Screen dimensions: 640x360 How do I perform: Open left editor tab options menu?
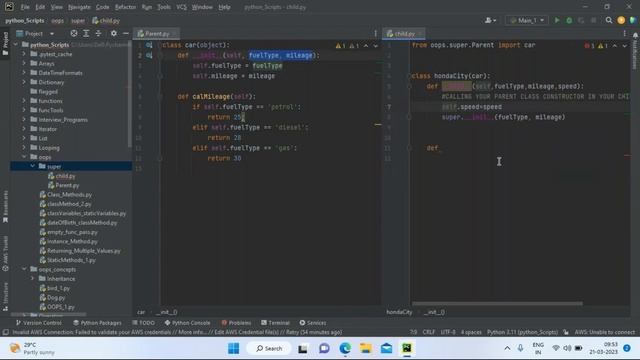click(x=376, y=33)
